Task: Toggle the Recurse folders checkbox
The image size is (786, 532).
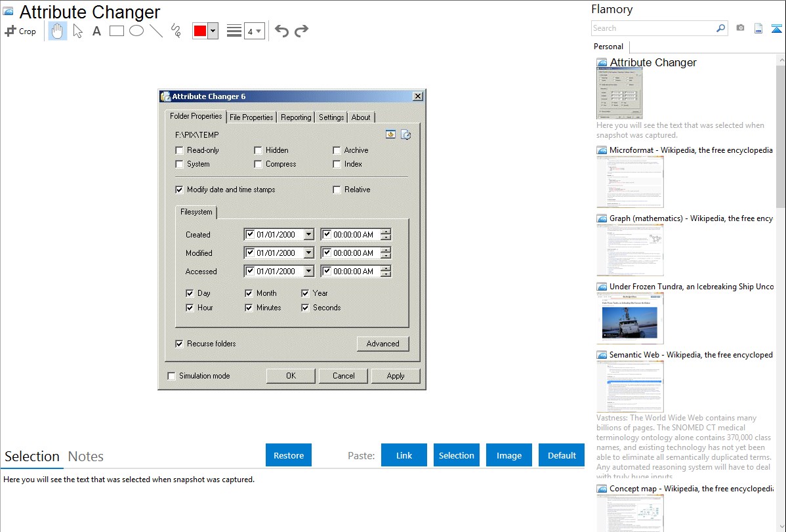Action: click(179, 344)
